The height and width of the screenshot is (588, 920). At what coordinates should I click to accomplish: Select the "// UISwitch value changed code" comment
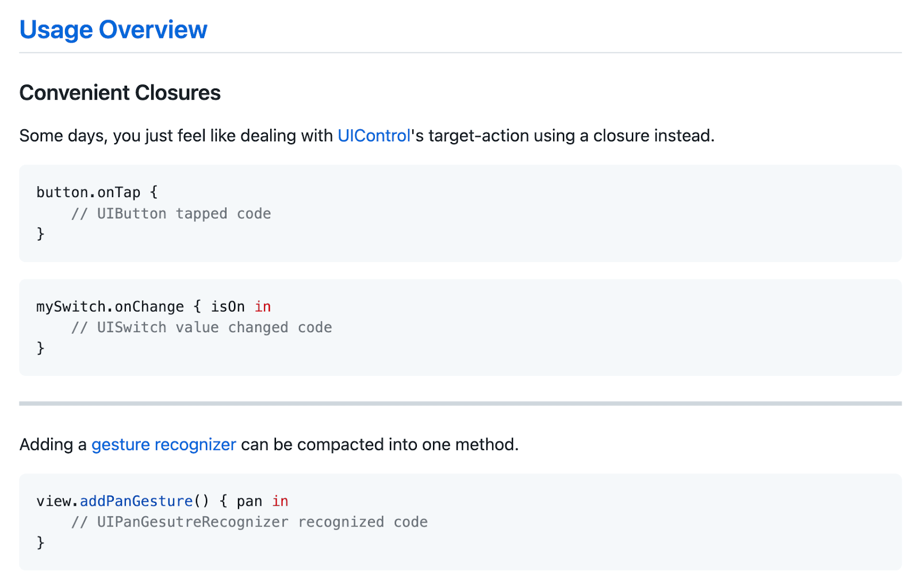pyautogui.click(x=202, y=328)
